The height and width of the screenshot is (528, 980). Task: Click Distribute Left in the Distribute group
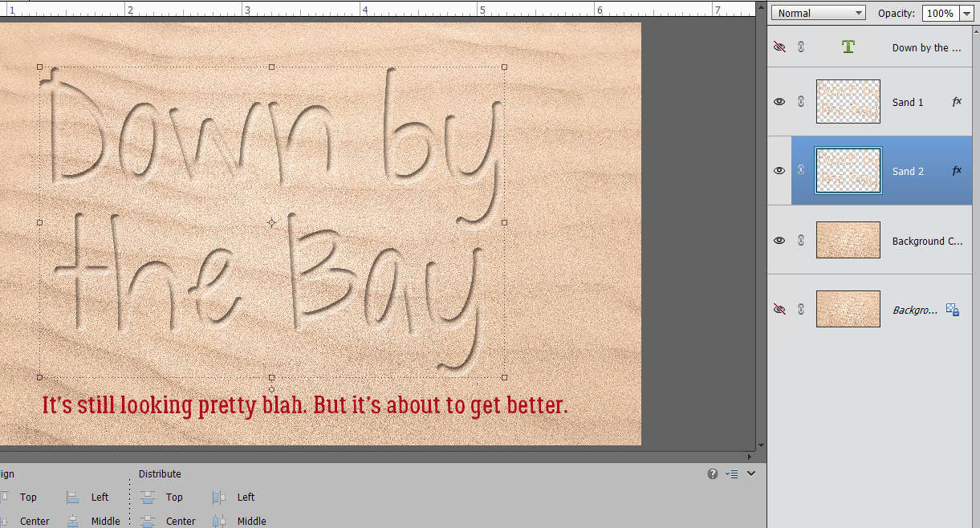click(x=234, y=498)
